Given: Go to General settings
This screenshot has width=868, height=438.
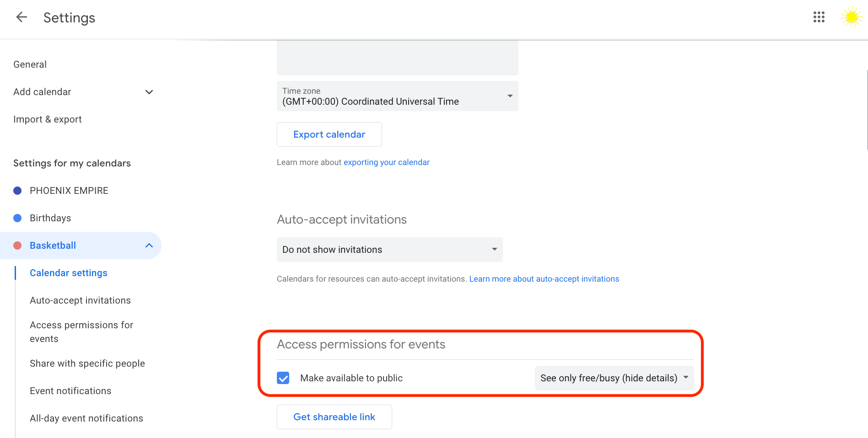Looking at the screenshot, I should (30, 64).
